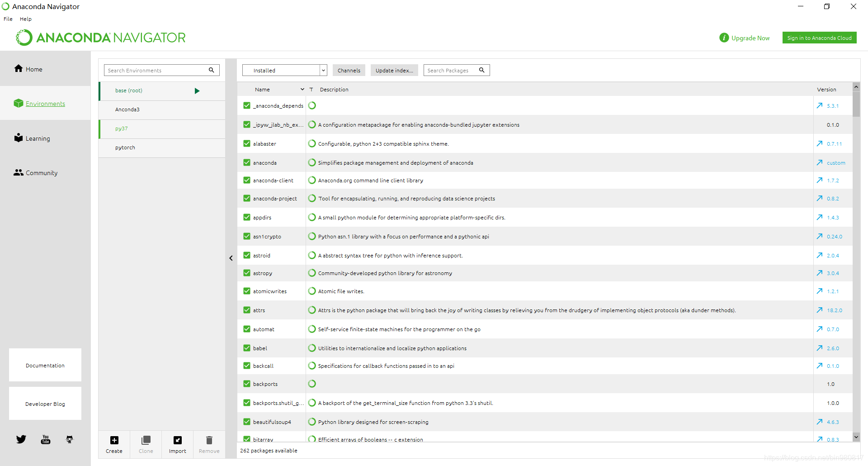The height and width of the screenshot is (466, 868).
Task: Click the anaconda-project package name
Action: pos(275,198)
